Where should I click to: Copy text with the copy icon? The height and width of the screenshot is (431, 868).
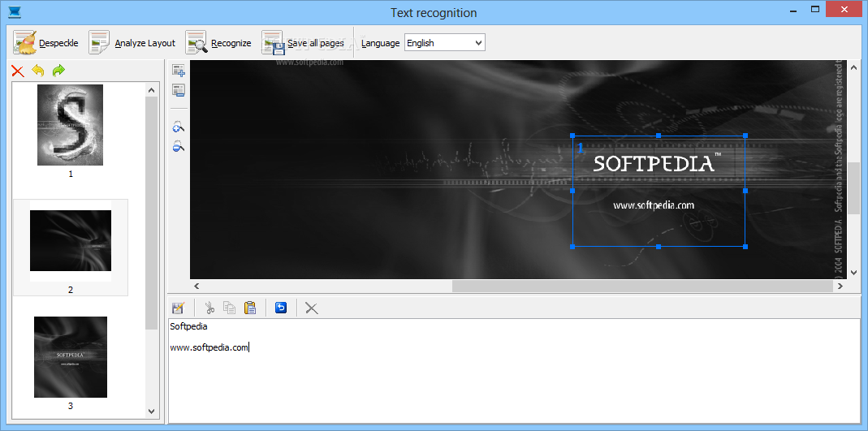229,308
